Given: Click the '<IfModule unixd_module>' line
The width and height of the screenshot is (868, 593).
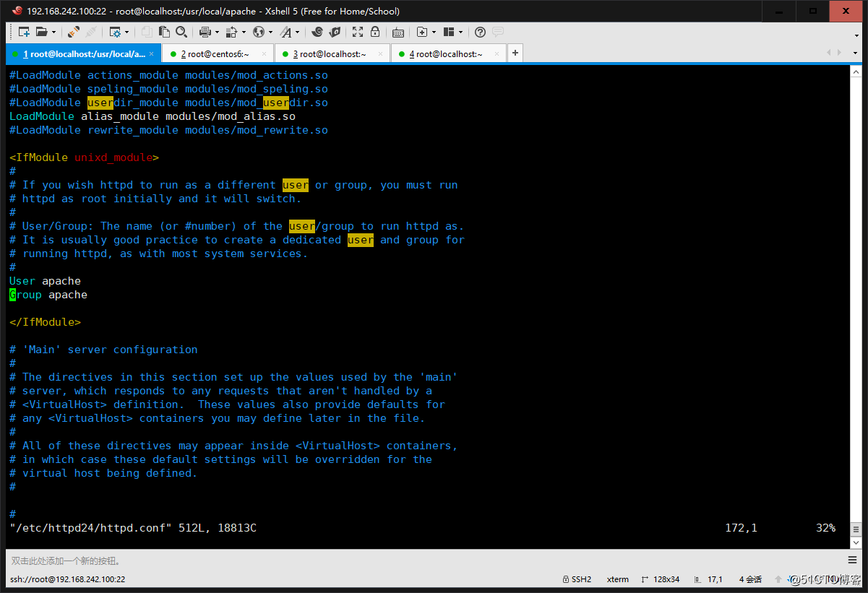Looking at the screenshot, I should pos(84,157).
